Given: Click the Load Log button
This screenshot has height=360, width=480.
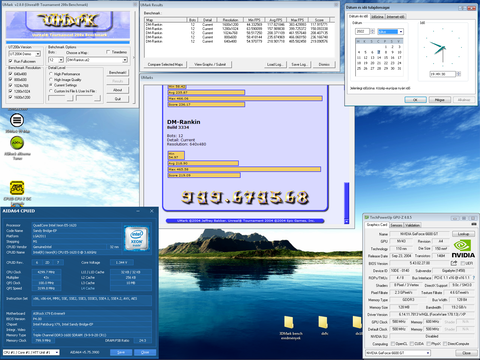Looking at the screenshot, I should click(275, 64).
